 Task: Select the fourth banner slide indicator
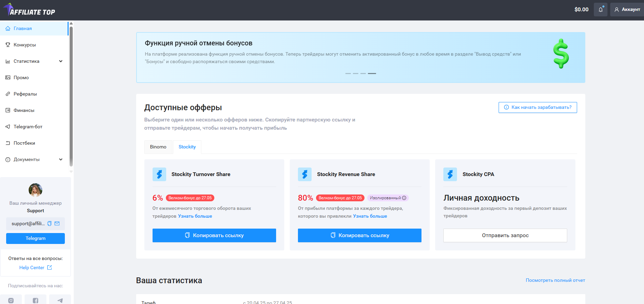tap(372, 73)
